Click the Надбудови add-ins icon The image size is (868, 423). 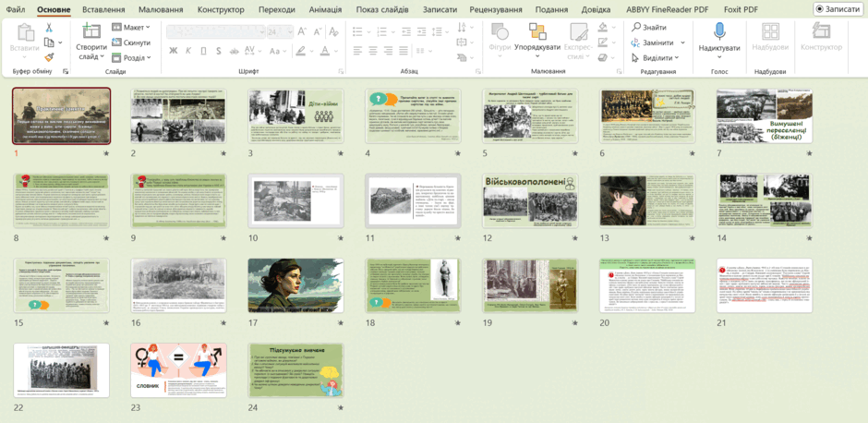coord(770,31)
